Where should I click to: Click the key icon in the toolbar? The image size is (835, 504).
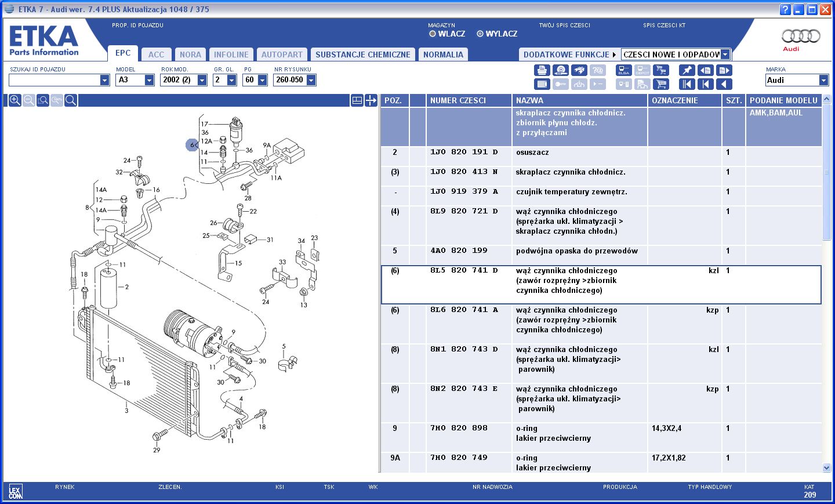pos(560,84)
